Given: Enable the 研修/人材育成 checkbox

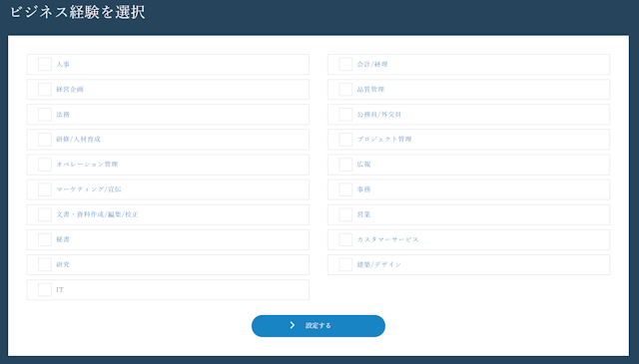Looking at the screenshot, I should pos(45,140).
